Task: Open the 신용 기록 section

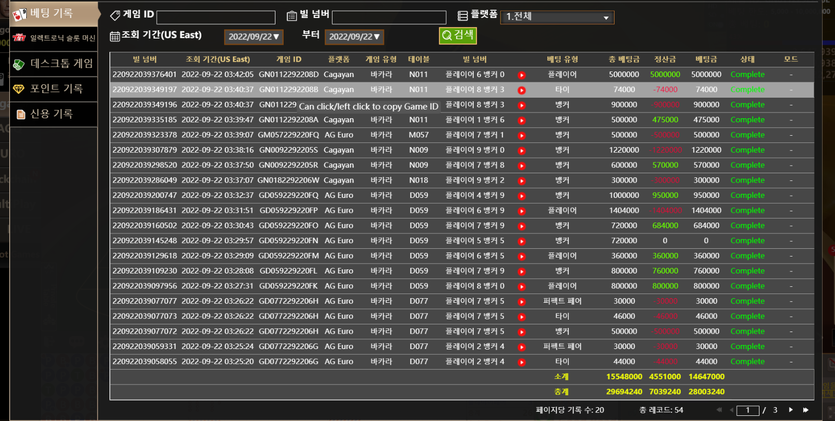Action: (54, 114)
